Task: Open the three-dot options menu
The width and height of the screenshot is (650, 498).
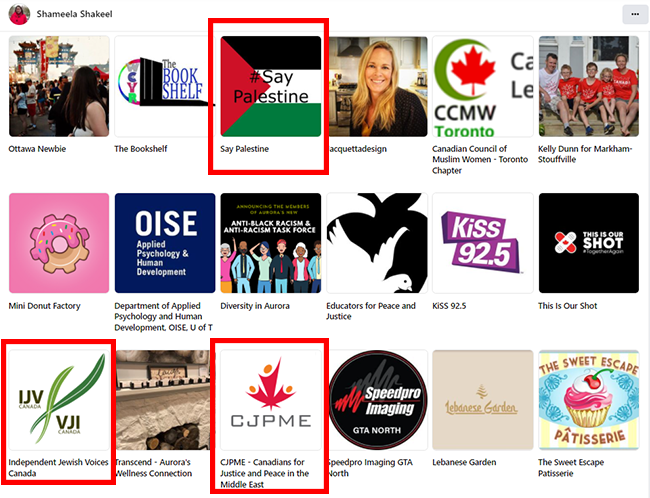Action: coord(635,14)
